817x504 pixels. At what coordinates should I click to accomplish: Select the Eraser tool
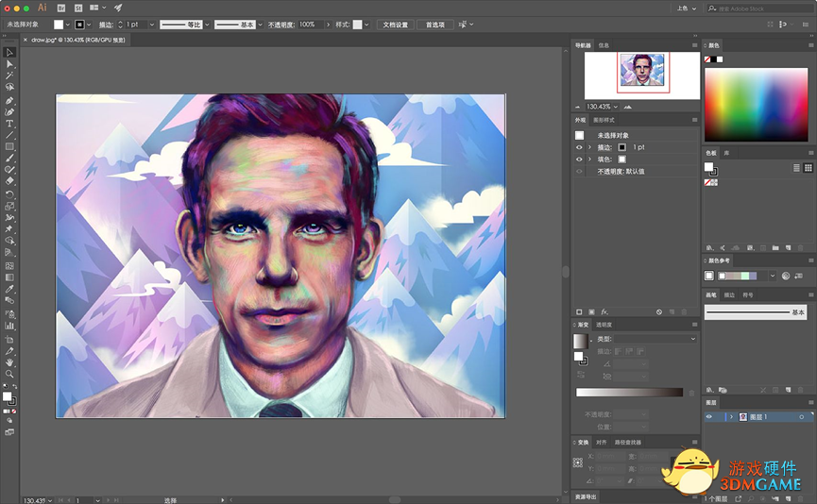9,181
